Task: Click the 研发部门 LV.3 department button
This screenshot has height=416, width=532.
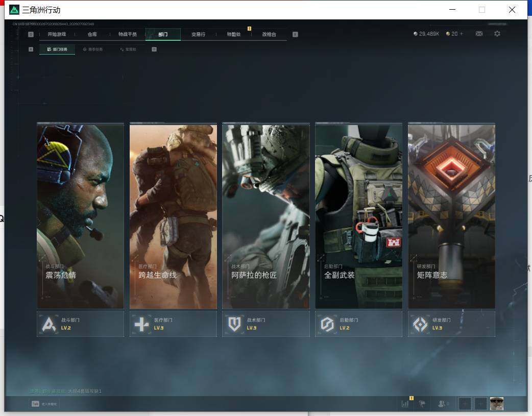Action: (452, 324)
